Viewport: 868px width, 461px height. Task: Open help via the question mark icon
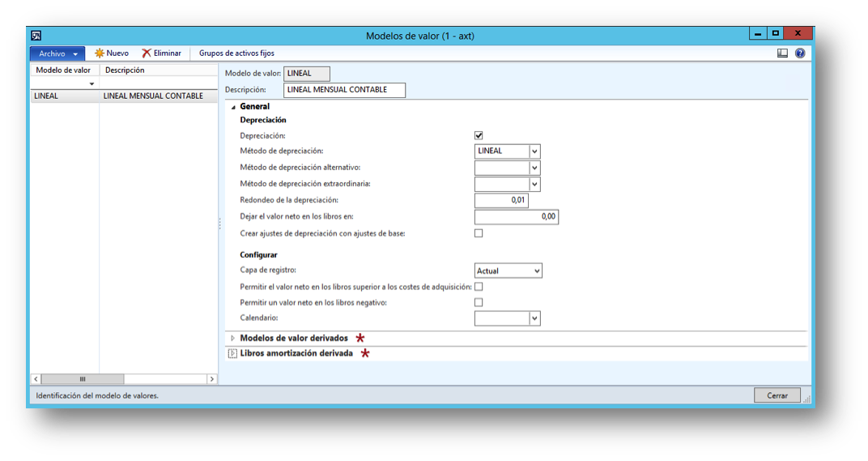[800, 53]
